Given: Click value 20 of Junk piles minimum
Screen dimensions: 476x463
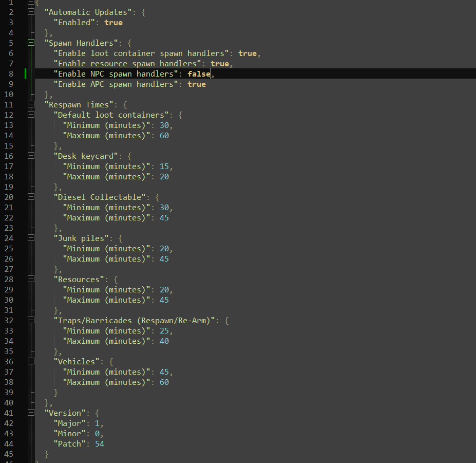Looking at the screenshot, I should (x=164, y=249).
